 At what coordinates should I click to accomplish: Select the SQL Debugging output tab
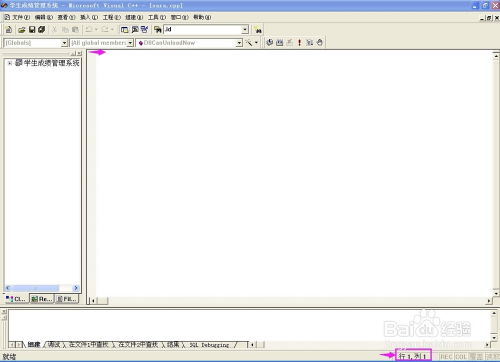tap(209, 345)
